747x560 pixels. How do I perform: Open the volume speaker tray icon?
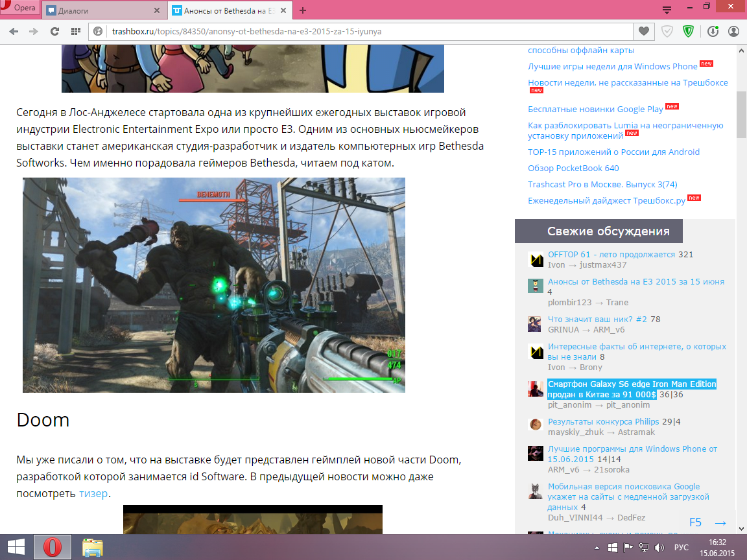(x=659, y=548)
